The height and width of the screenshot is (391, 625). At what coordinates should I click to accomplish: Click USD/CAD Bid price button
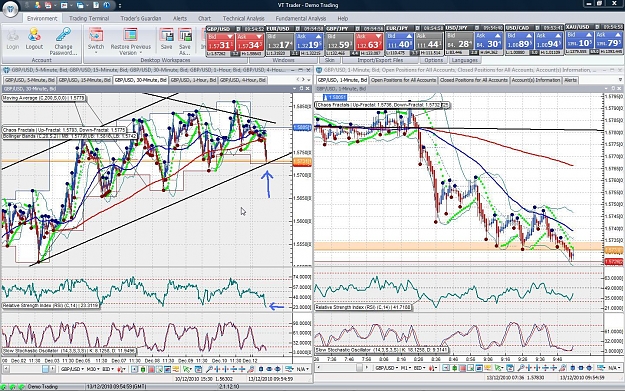tap(519, 42)
